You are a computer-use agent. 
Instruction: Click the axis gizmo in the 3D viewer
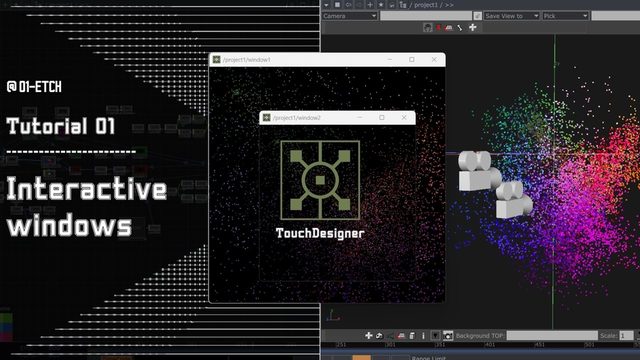pos(334,315)
